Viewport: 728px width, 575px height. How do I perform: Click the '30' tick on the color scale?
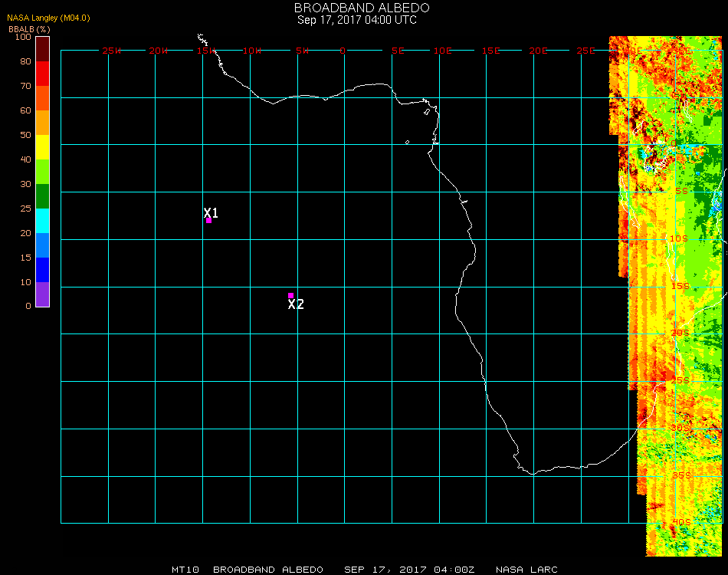click(25, 185)
